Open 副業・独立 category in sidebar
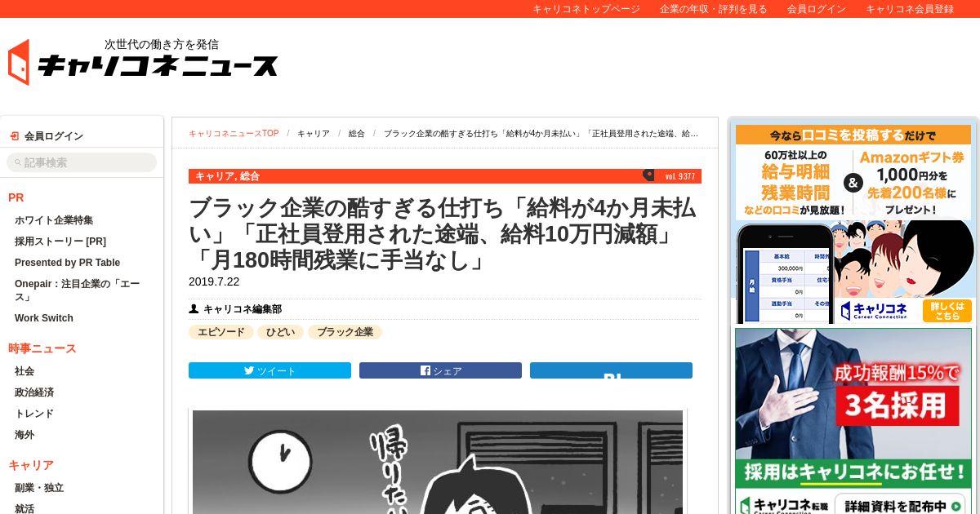 pos(39,488)
